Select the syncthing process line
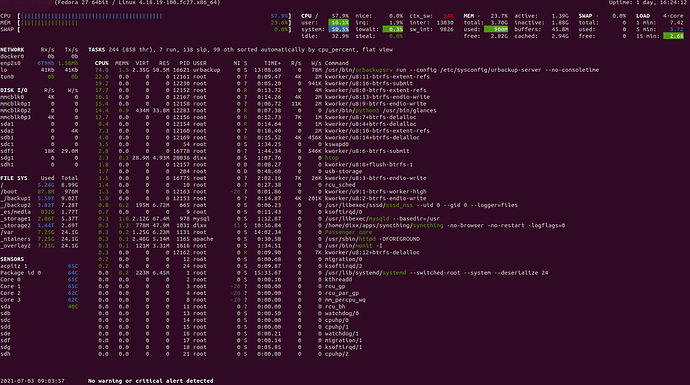The height and width of the screenshot is (385, 690). [330, 225]
